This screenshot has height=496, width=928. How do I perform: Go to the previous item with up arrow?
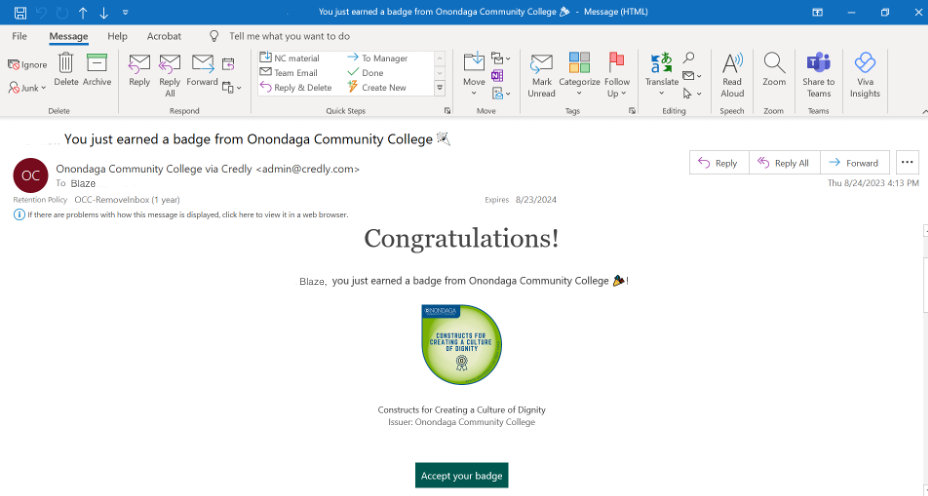(83, 12)
